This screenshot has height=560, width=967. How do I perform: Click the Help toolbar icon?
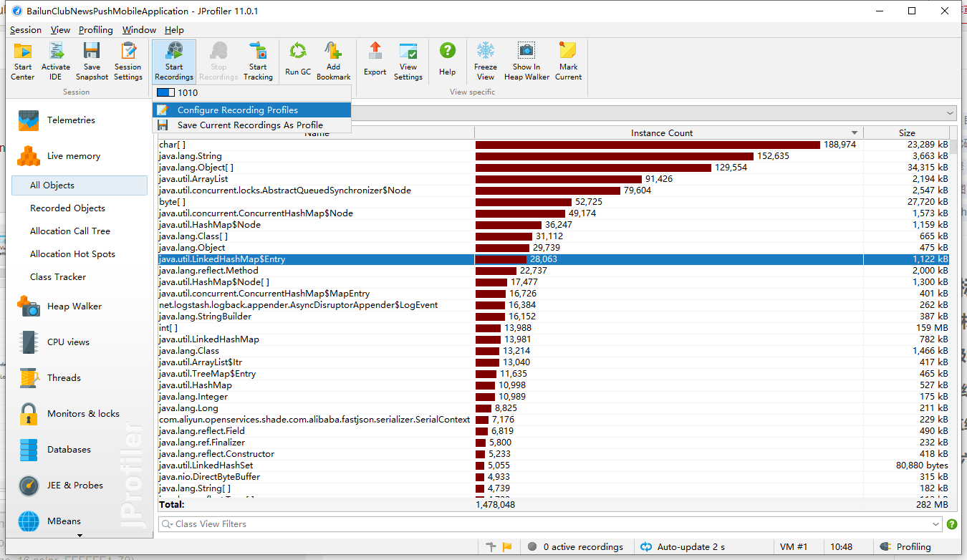tap(448, 60)
